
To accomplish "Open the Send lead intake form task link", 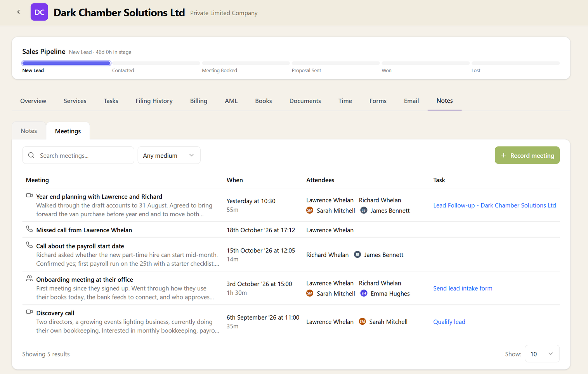I will point(463,288).
